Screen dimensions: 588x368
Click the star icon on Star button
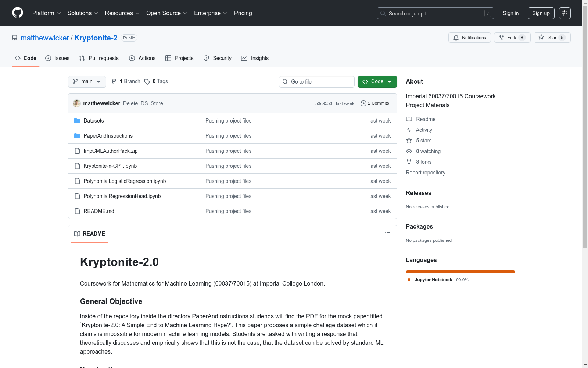coord(541,37)
